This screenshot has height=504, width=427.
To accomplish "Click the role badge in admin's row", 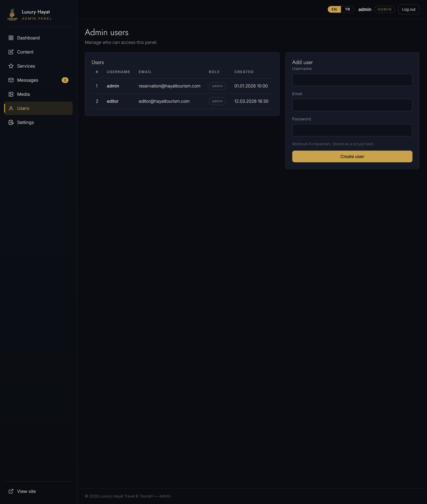I will coord(217,86).
